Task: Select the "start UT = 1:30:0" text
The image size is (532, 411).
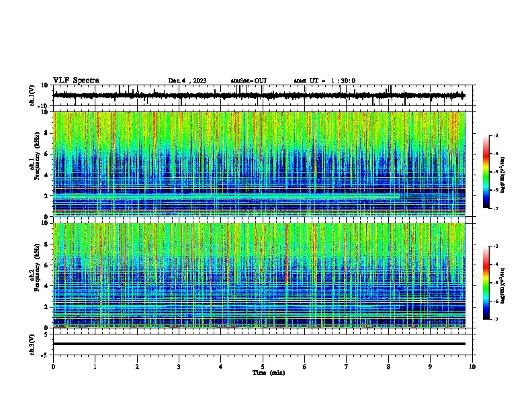Action: [324, 81]
